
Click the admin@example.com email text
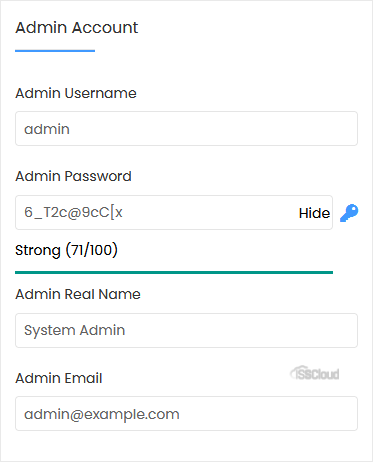[x=102, y=414]
